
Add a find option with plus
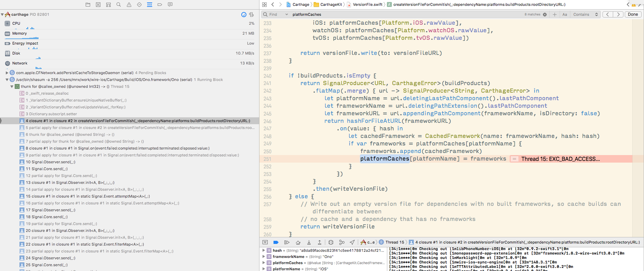(555, 14)
